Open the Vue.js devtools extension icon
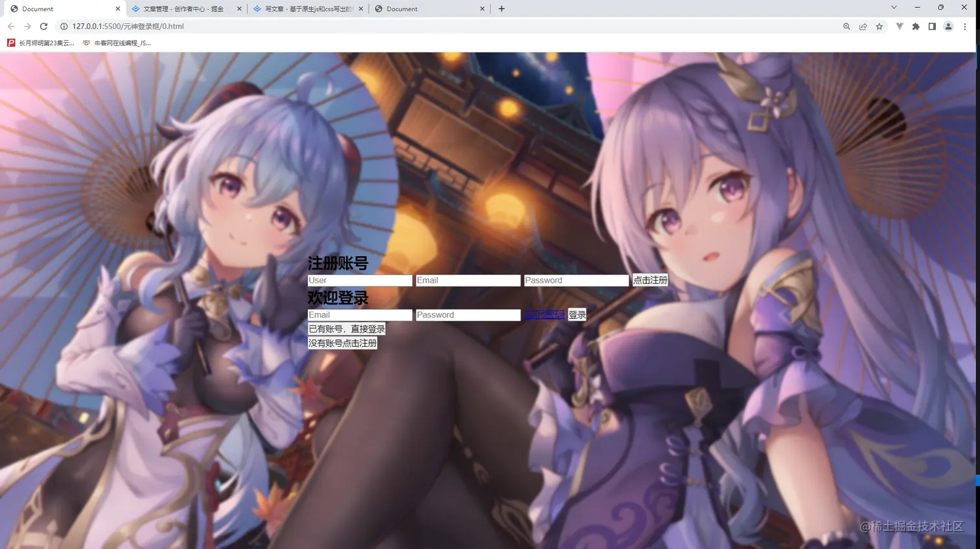980x549 pixels. point(899,27)
